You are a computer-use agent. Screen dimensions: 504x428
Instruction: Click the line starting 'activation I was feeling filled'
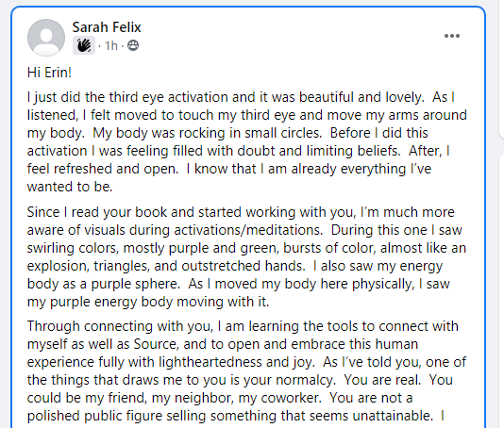coord(238,151)
